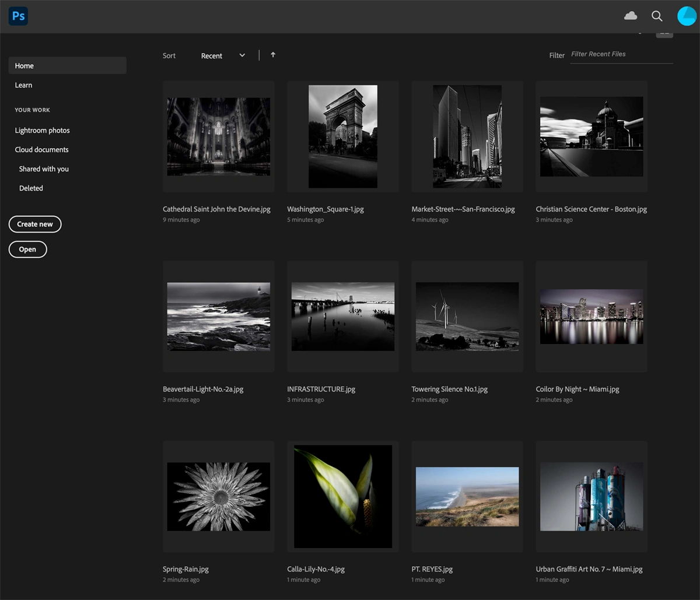Image resolution: width=700 pixels, height=600 pixels.
Task: Select Lightroom photos in the sidebar
Action: tap(42, 131)
